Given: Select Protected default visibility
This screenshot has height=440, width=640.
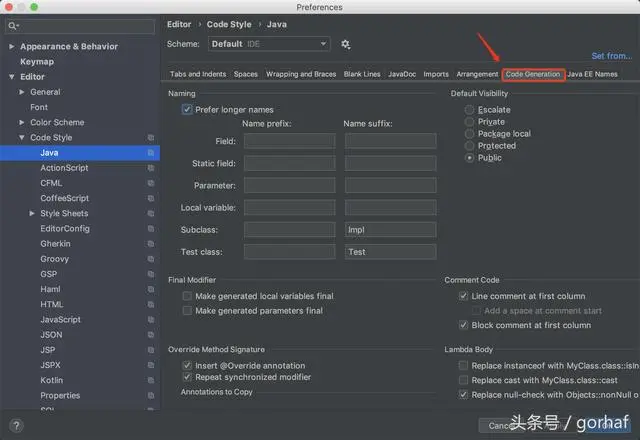Looking at the screenshot, I should coord(469,146).
